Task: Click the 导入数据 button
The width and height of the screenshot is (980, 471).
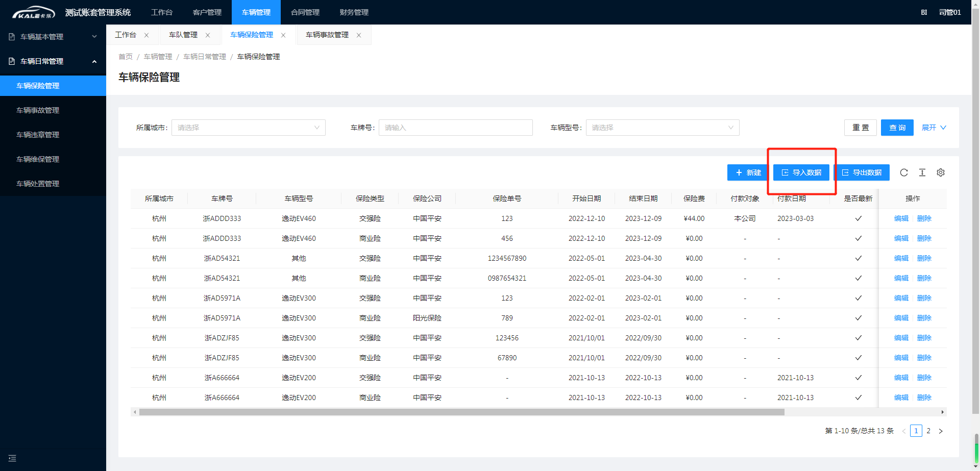Action: 801,172
